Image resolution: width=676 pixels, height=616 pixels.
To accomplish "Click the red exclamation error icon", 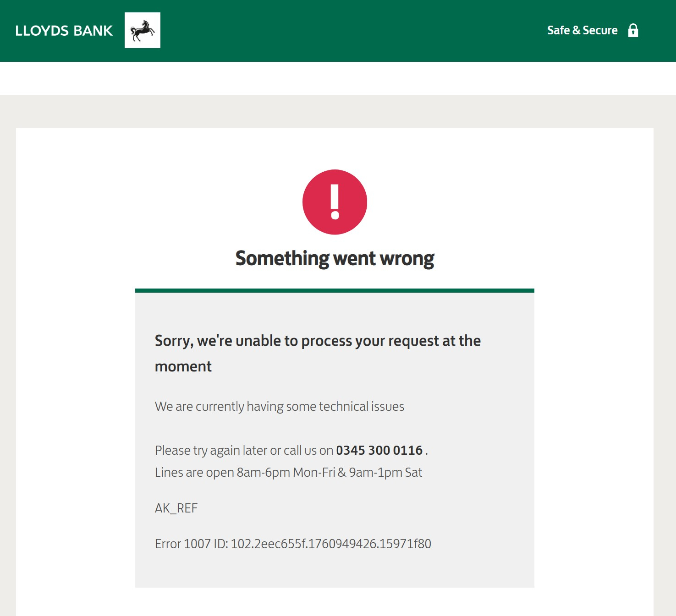I will tap(335, 202).
